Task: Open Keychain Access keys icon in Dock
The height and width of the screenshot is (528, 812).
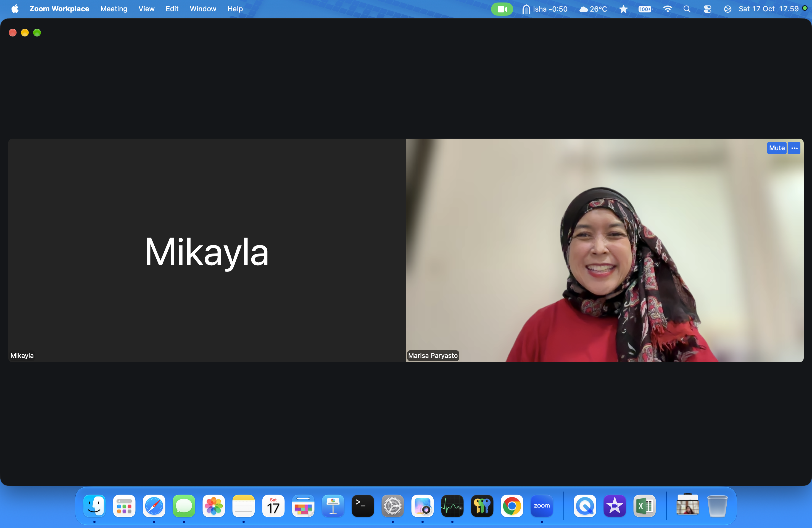Action: click(482, 506)
